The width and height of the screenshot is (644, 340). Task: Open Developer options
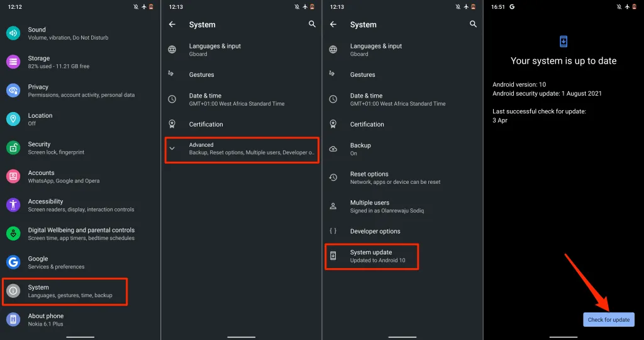pos(375,231)
